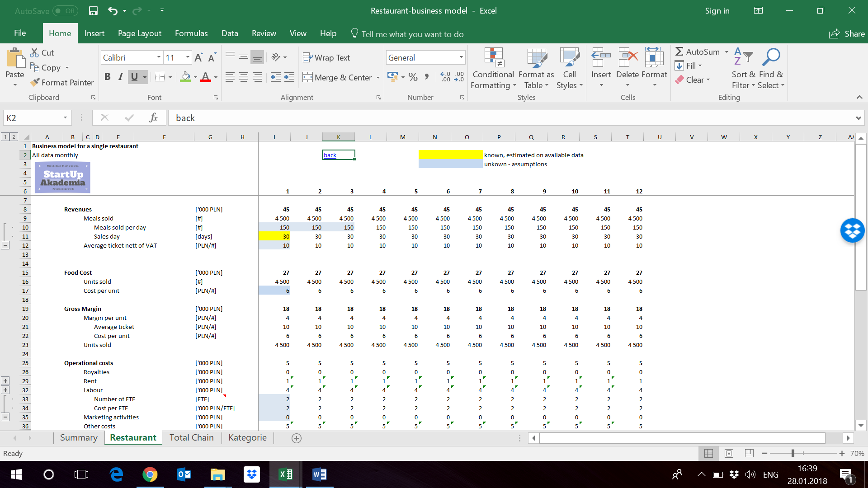Click the Decrease Decimal icon
The width and height of the screenshot is (868, 488).
[459, 77]
